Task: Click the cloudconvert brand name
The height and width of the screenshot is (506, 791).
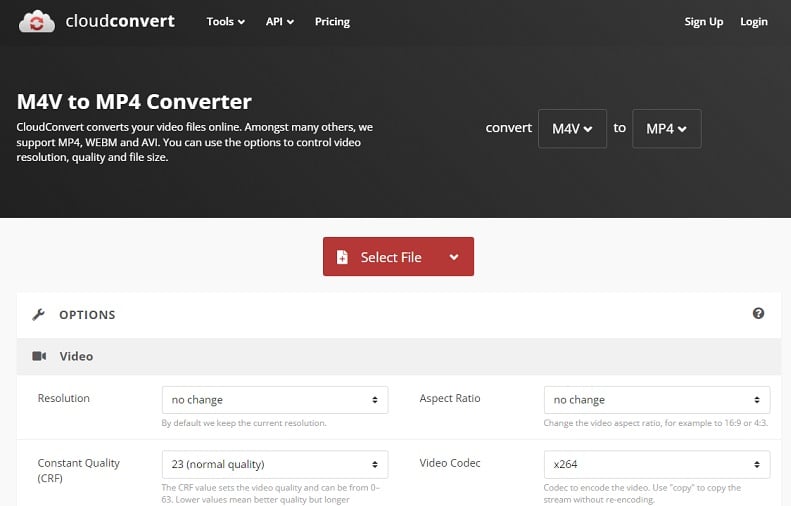Action: point(120,21)
